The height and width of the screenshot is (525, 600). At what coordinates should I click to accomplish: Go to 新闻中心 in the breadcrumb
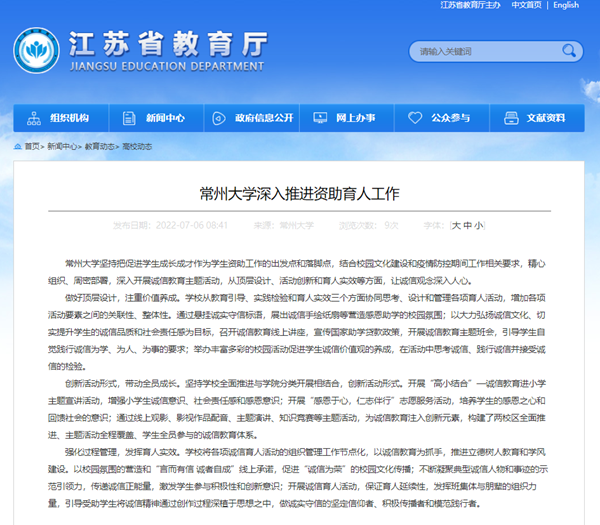click(62, 145)
